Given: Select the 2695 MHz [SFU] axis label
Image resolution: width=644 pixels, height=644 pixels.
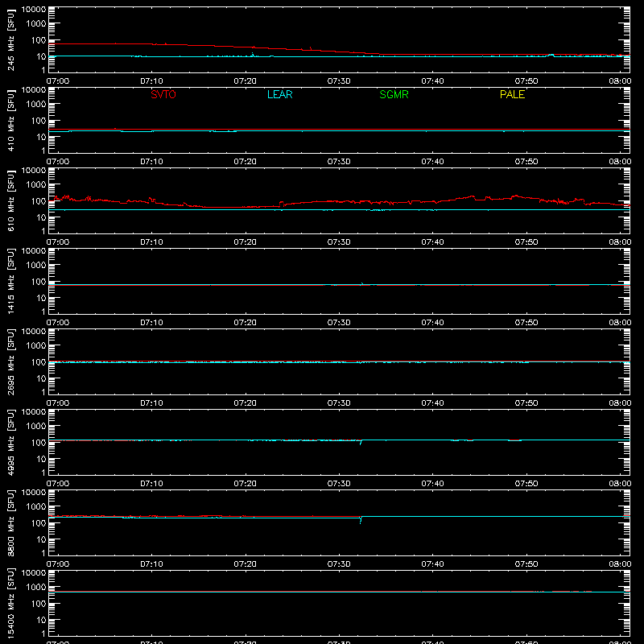Looking at the screenshot, I should pos(11,361).
